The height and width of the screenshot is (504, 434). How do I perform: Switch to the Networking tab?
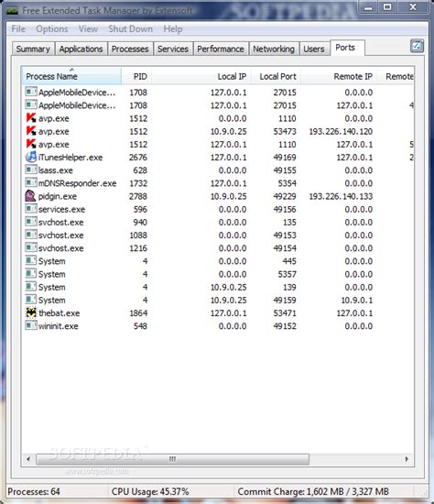(274, 49)
